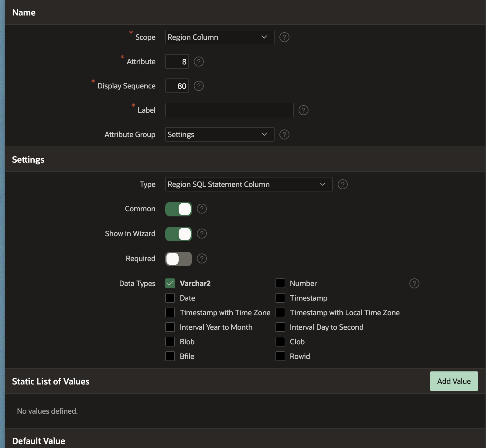This screenshot has width=486, height=448.
Task: Open help for the Common switch
Action: (202, 208)
